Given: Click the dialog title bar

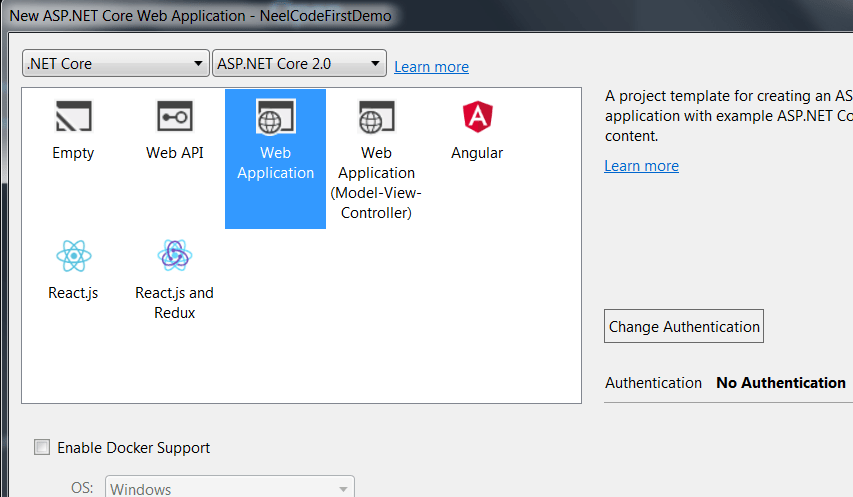Looking at the screenshot, I should (300, 16).
